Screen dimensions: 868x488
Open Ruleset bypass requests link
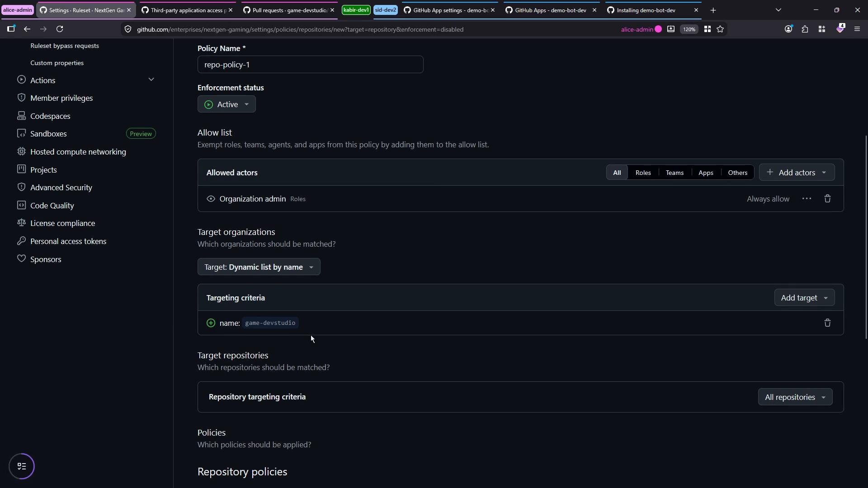pos(65,46)
